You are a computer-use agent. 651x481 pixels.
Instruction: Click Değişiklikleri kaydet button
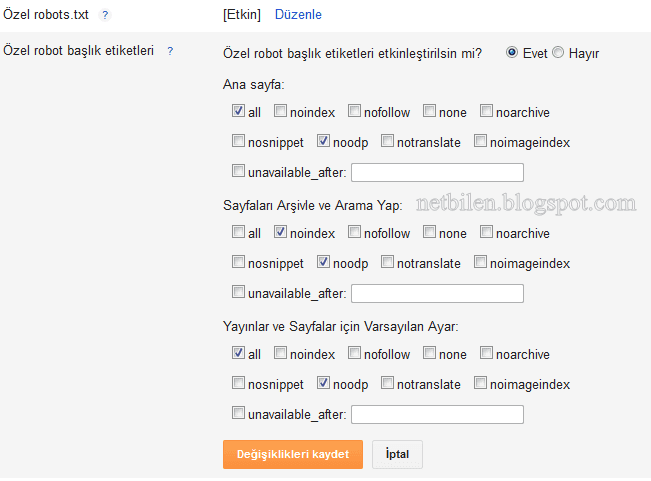point(292,454)
